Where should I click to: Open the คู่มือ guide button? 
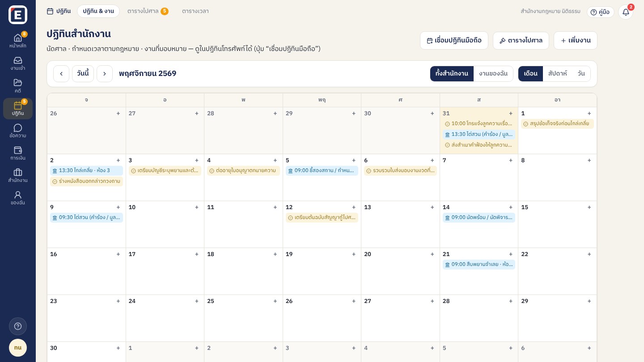pos(600,12)
